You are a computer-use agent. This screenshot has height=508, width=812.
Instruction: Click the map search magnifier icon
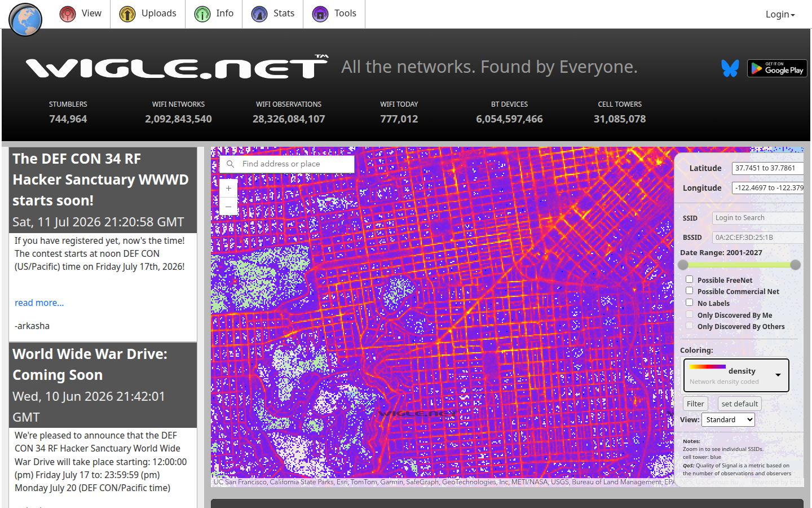coord(230,164)
